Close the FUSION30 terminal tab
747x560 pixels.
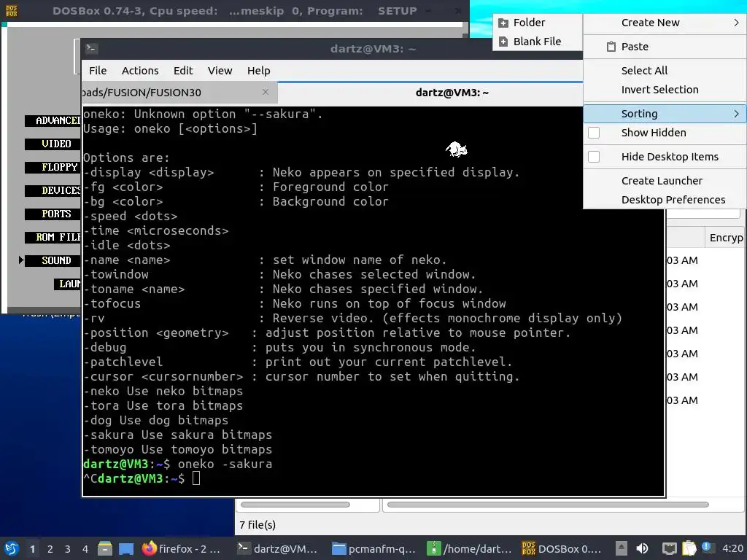[x=266, y=92]
